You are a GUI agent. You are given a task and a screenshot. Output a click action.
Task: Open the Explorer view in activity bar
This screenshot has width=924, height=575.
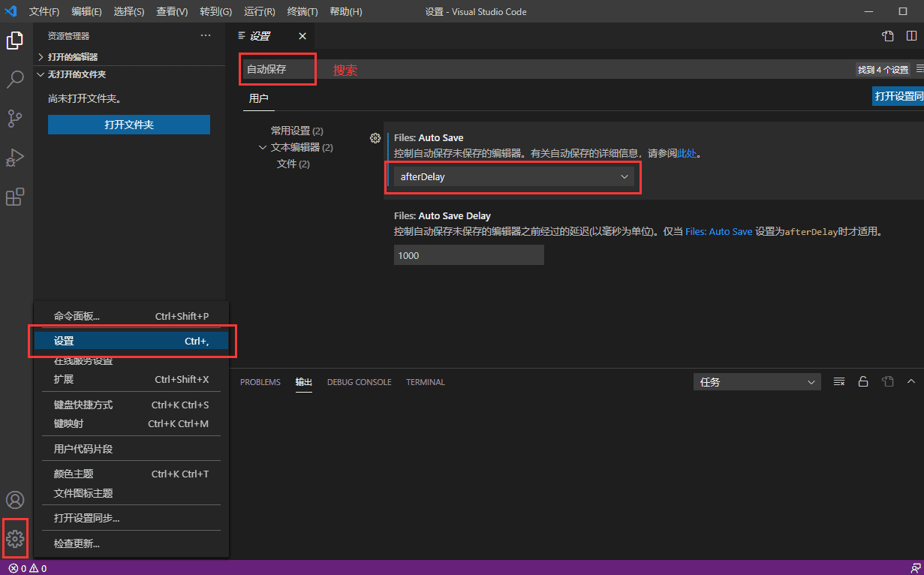(15, 41)
